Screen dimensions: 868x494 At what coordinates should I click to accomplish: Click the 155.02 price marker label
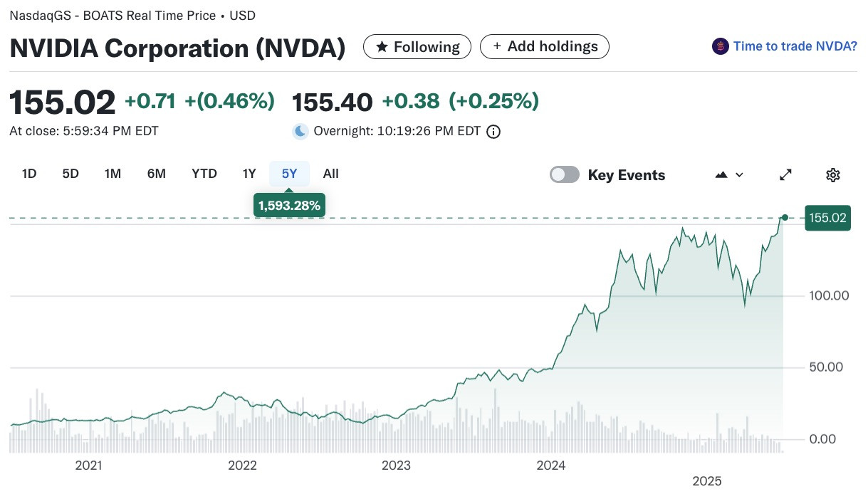click(x=828, y=218)
